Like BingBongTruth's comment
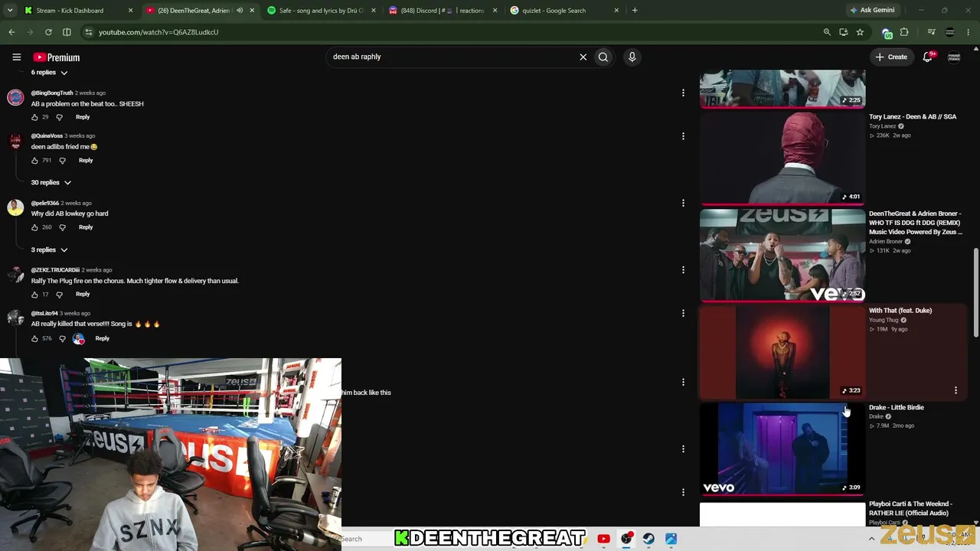The height and width of the screenshot is (551, 980). pos(34,117)
